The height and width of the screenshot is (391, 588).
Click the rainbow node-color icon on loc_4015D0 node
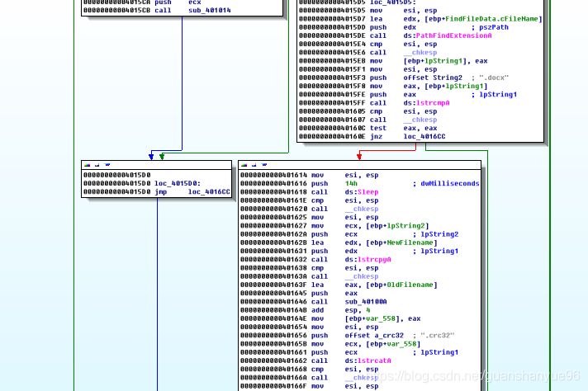tap(88, 165)
